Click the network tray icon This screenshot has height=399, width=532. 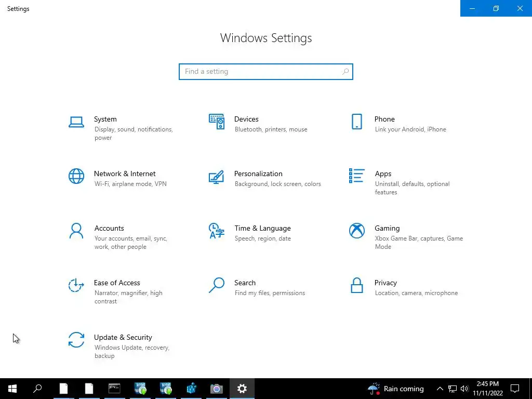[453, 389]
